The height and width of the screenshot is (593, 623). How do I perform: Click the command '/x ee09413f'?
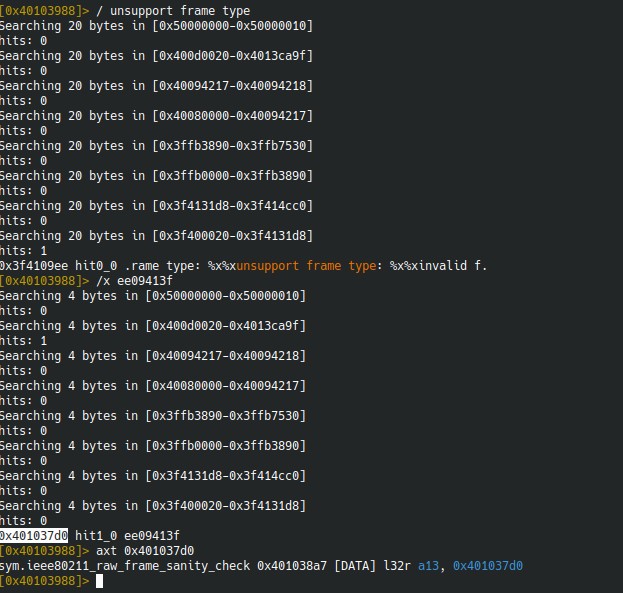tap(134, 281)
